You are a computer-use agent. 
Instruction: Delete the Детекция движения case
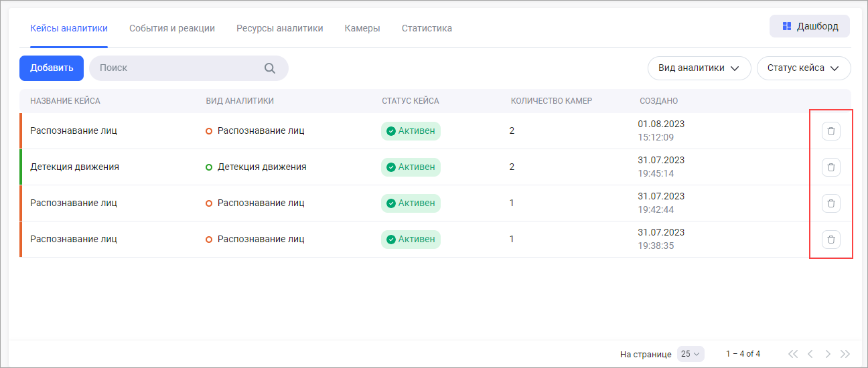pos(830,167)
